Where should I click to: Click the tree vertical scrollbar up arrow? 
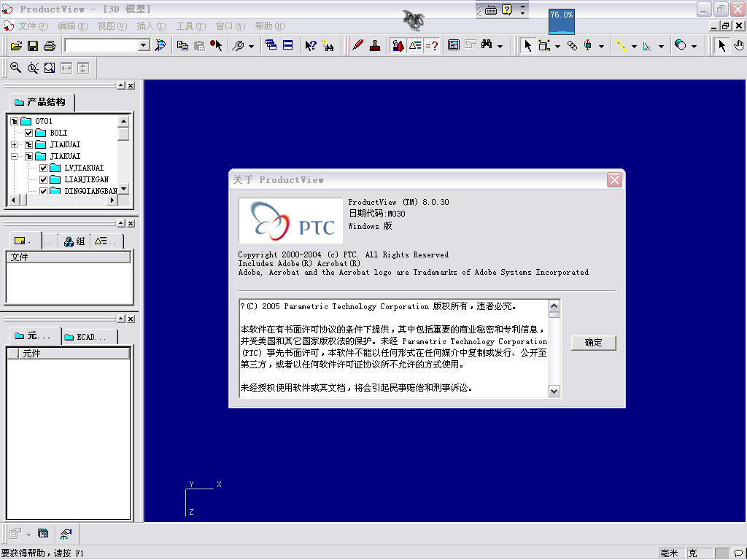(x=123, y=121)
